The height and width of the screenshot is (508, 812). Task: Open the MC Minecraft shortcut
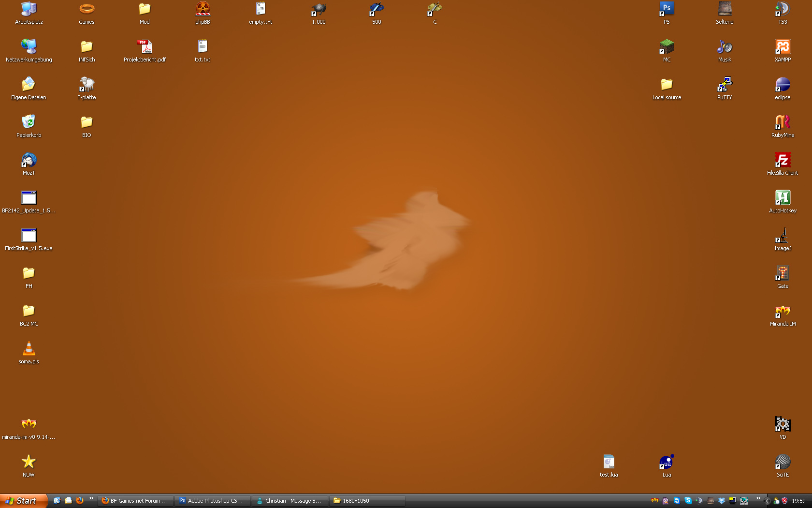(667, 50)
